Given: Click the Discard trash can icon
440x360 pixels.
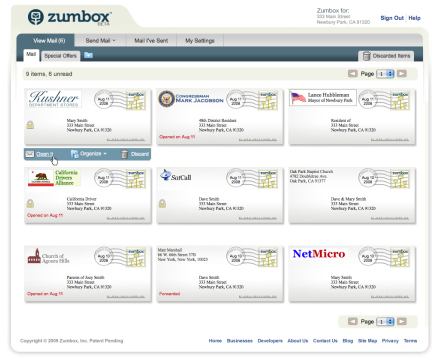Looking at the screenshot, I should 124,154.
